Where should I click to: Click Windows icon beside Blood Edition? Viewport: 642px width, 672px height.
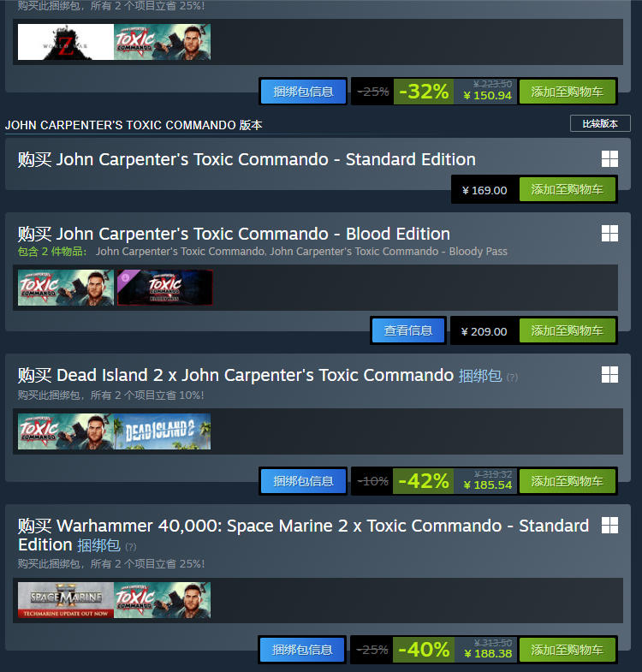tap(609, 234)
